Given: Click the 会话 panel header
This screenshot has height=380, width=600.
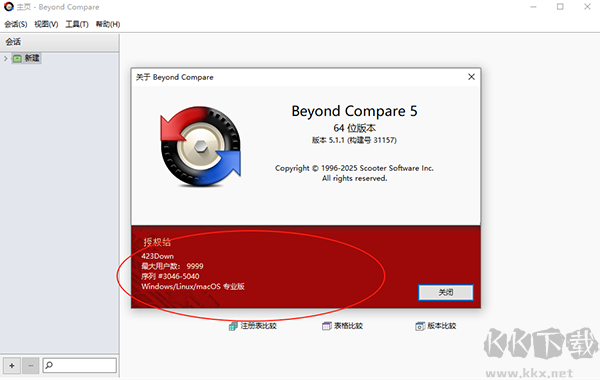Looking at the screenshot, I should click(60, 42).
